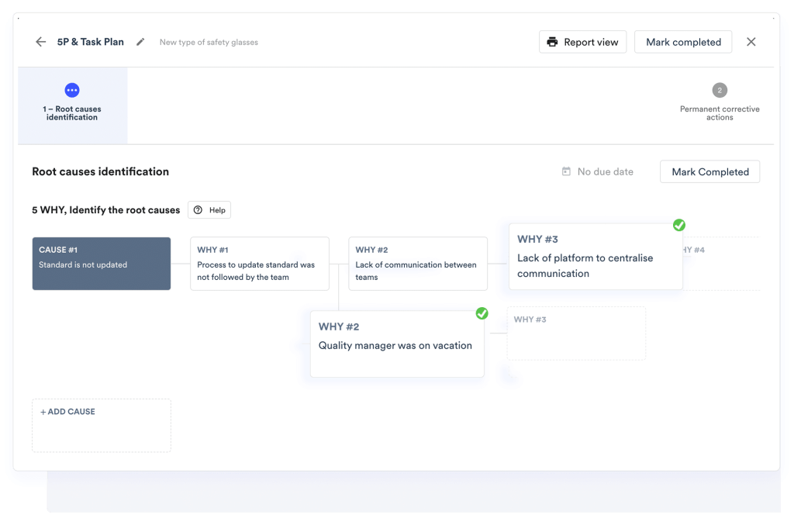The width and height of the screenshot is (794, 532).
Task: Toggle green checkmark on WHY #3 card
Action: click(679, 225)
